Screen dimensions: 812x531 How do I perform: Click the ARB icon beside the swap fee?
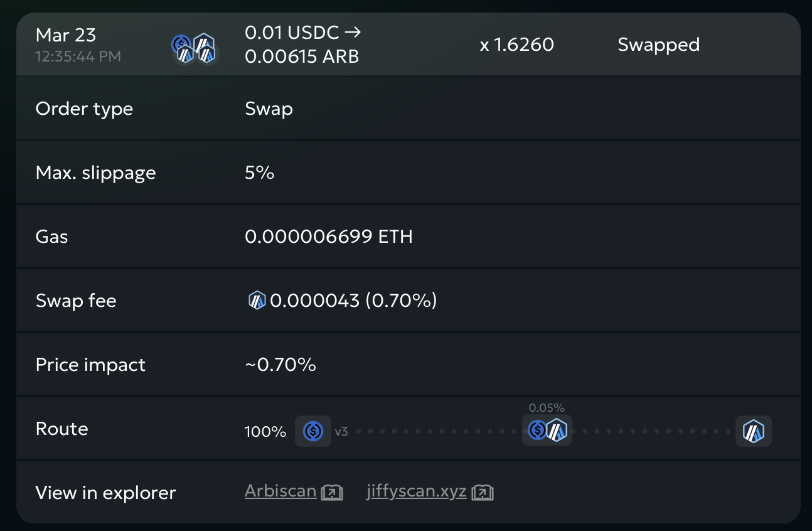(x=257, y=301)
